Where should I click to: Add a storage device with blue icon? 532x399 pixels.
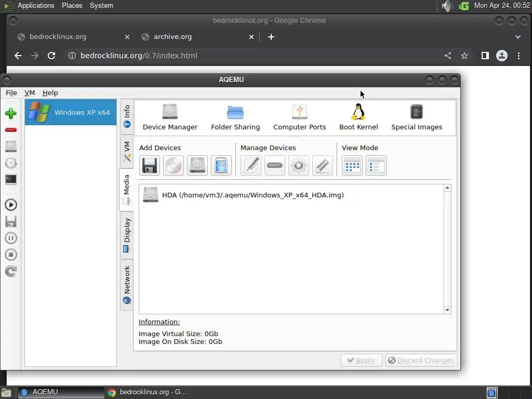221,166
